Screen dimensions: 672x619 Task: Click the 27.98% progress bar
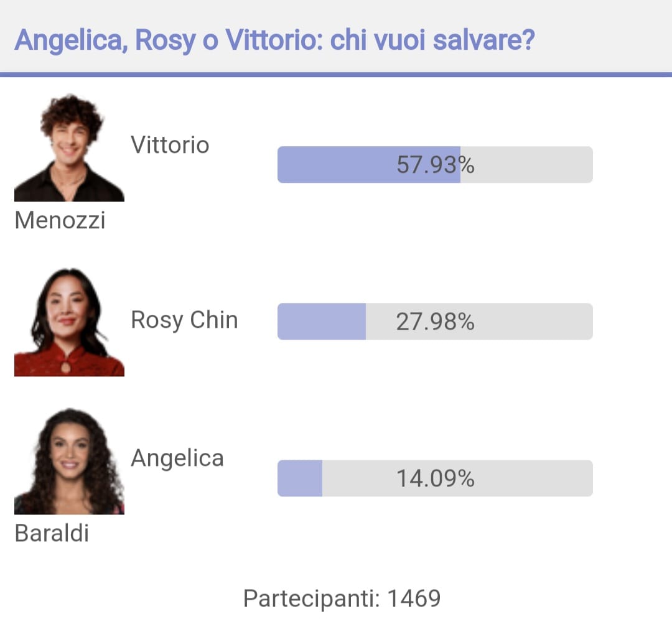[435, 322]
